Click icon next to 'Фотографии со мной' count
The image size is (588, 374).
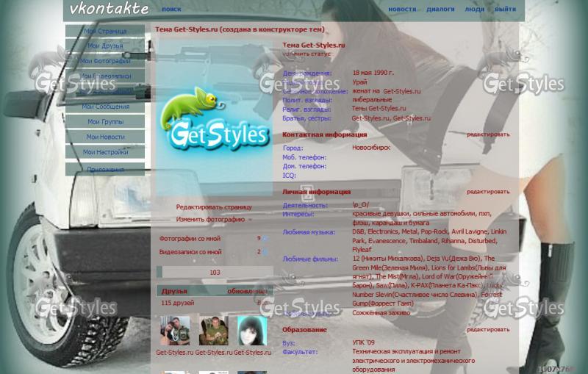(x=266, y=239)
